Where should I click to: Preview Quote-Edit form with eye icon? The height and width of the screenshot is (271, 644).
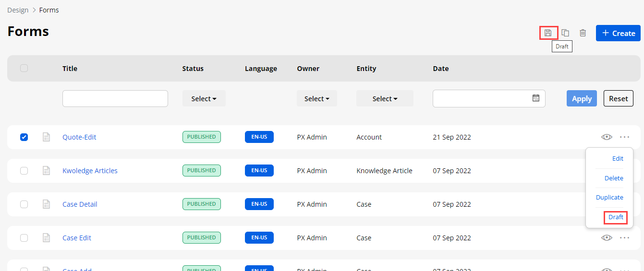pos(607,137)
